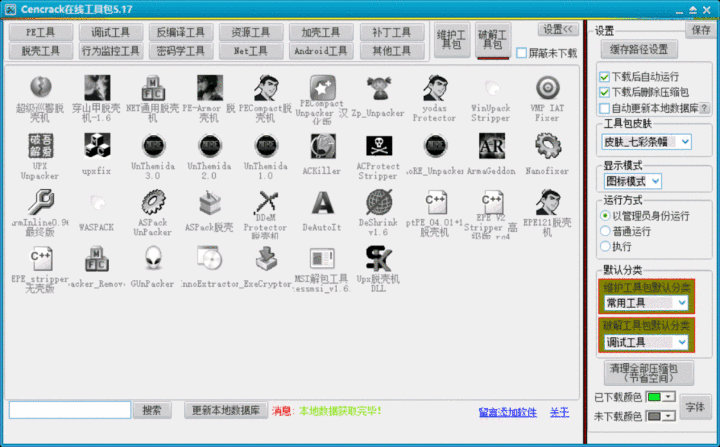Select yodas Protector icon
720x447 pixels.
coord(435,87)
